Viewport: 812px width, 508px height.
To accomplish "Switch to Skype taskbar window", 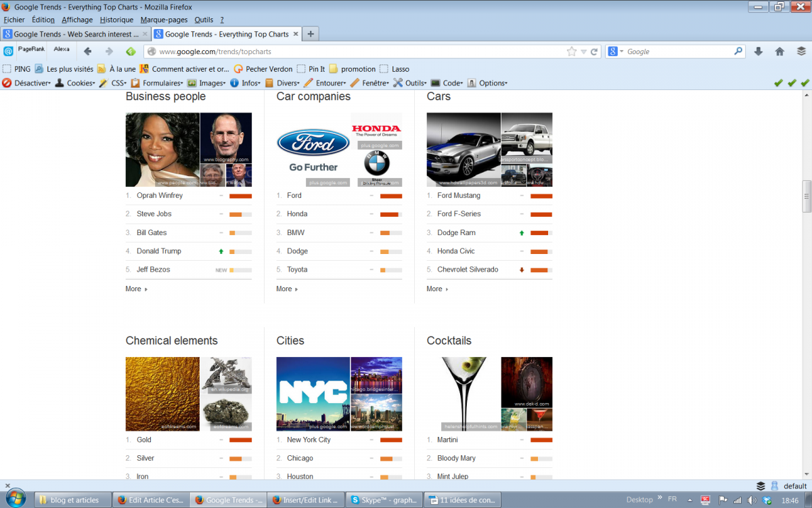I will [x=384, y=500].
